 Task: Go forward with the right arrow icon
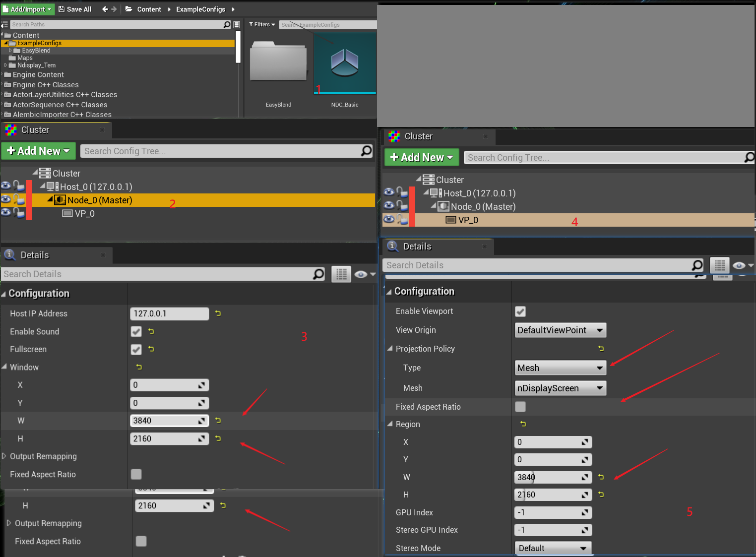tap(114, 9)
